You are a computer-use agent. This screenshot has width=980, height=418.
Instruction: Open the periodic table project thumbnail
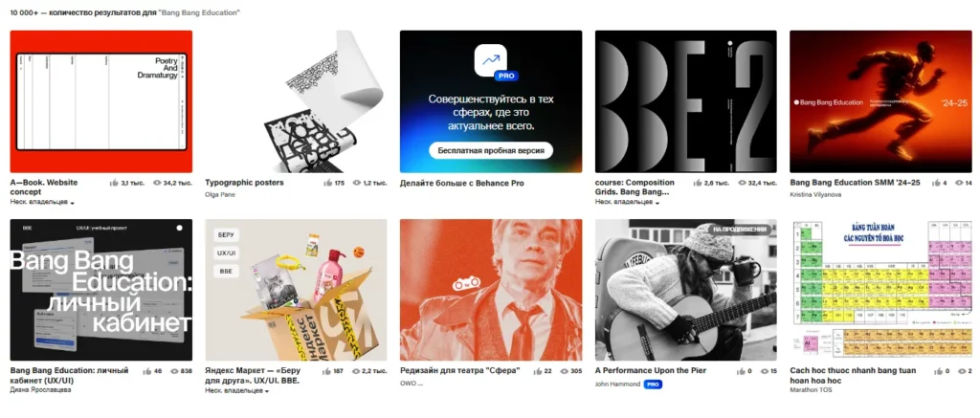click(x=881, y=290)
